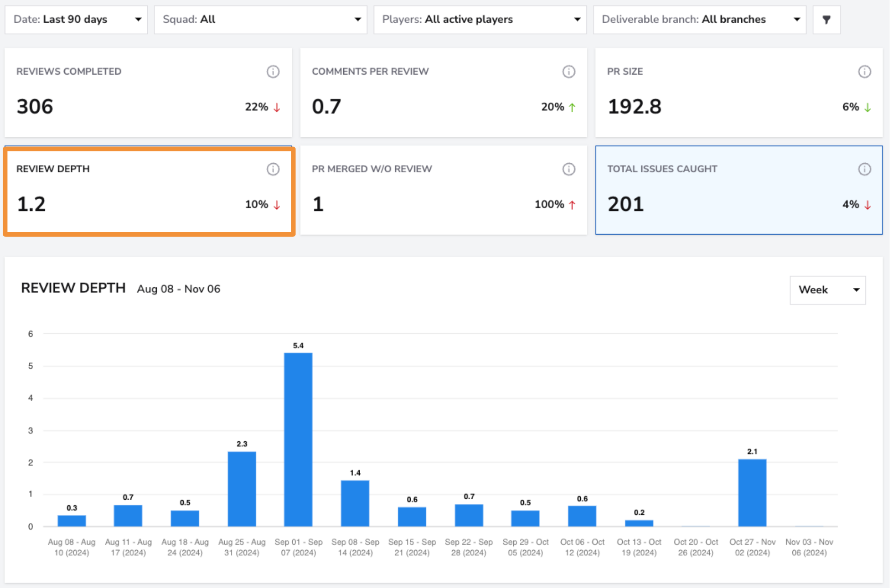Click the PR Size info icon
The image size is (890, 588).
click(x=864, y=72)
